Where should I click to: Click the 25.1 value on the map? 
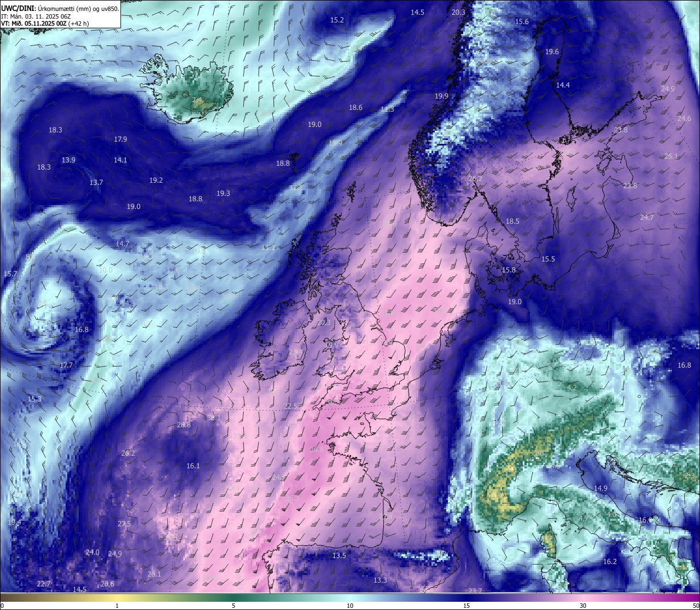(x=671, y=156)
